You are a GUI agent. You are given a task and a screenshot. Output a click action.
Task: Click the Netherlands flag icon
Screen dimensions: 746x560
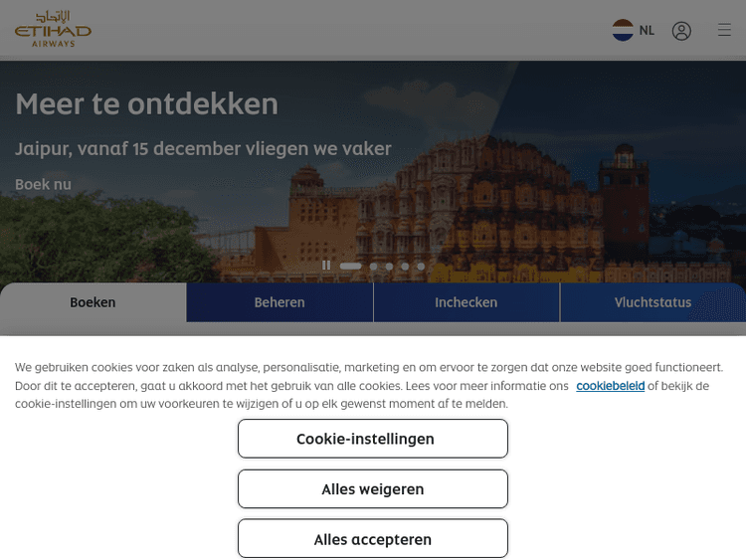pyautogui.click(x=623, y=30)
